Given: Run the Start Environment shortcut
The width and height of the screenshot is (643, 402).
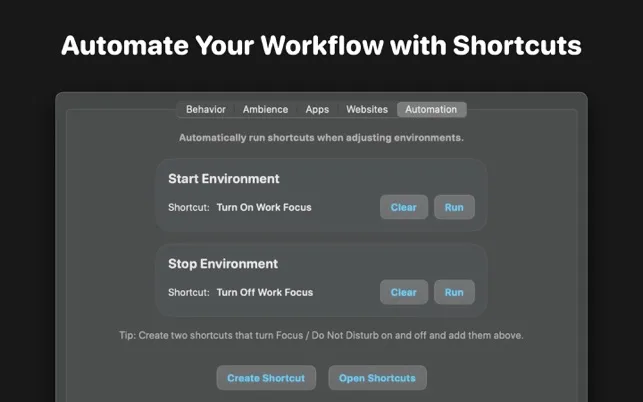Looking at the screenshot, I should [x=454, y=207].
